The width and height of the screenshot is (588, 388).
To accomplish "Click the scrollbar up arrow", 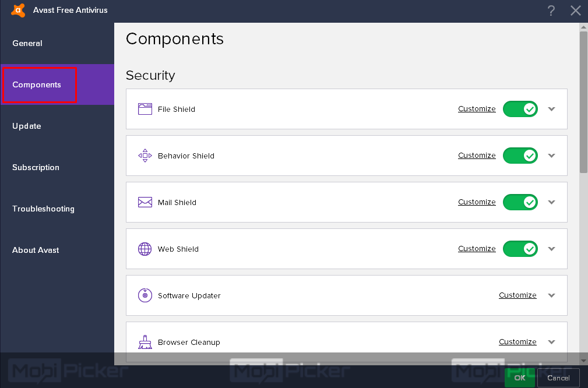I will 583,27.
